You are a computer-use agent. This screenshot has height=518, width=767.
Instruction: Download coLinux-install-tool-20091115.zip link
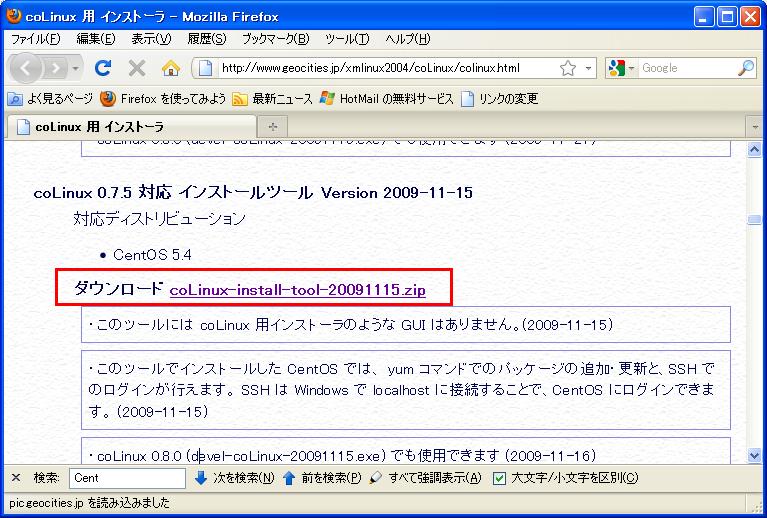pyautogui.click(x=297, y=290)
